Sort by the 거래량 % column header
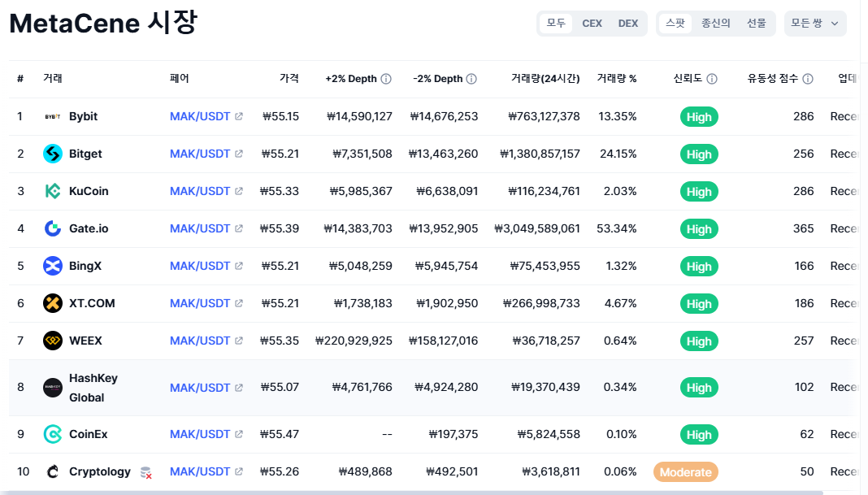The width and height of the screenshot is (868, 495). pos(617,79)
